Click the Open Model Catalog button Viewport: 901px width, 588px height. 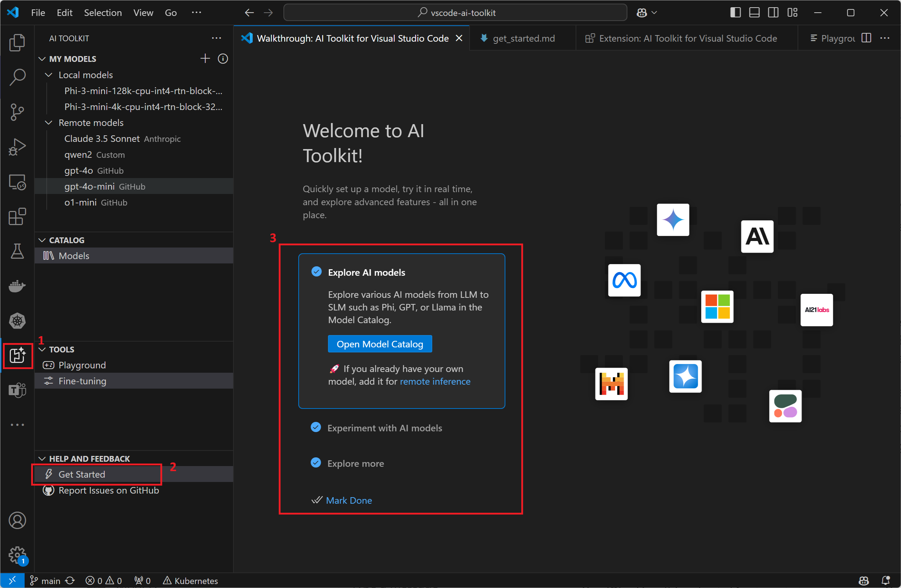pyautogui.click(x=380, y=343)
